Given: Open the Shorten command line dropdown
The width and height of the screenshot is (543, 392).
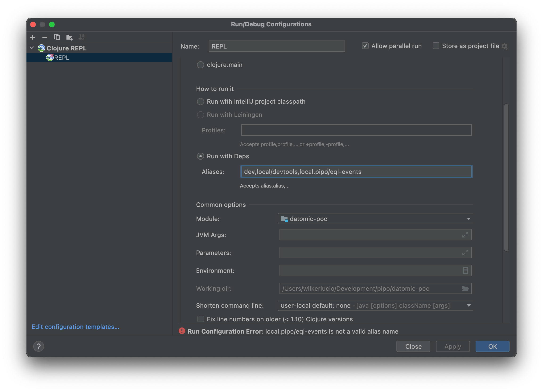Looking at the screenshot, I should click(469, 305).
